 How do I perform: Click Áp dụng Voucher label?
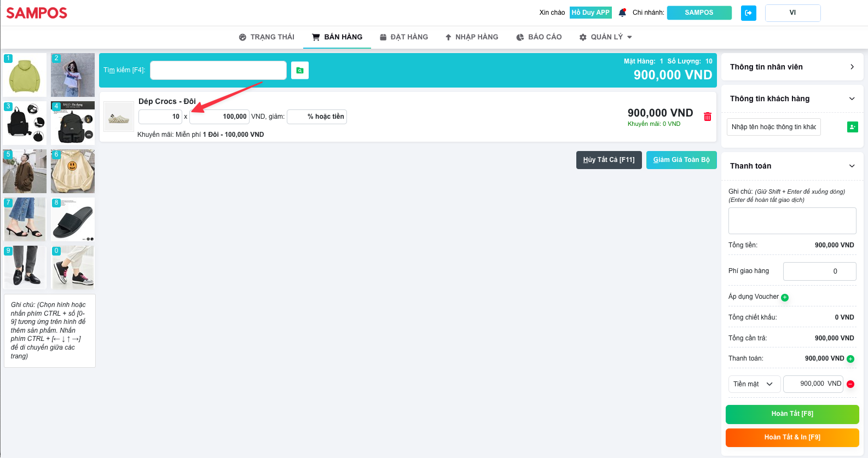click(x=754, y=297)
